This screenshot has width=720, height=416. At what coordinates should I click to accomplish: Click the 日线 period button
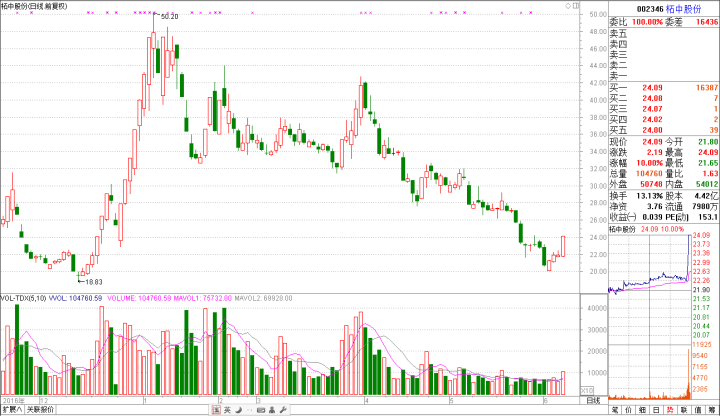[594, 400]
